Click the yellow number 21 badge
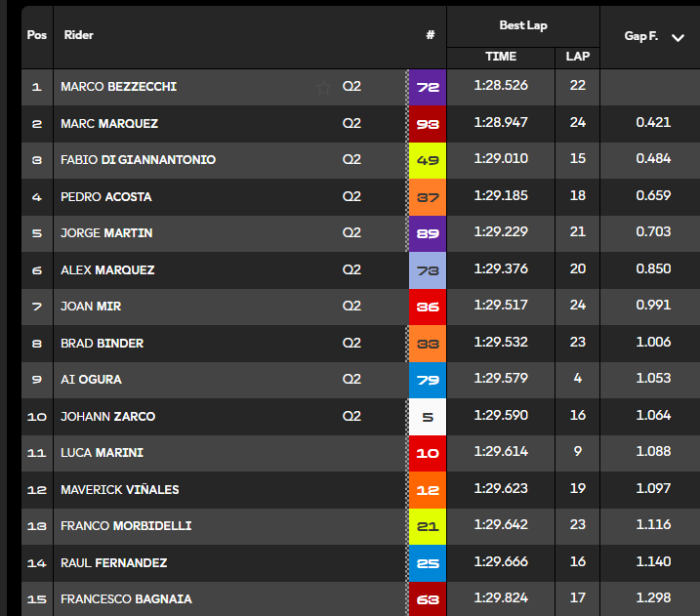700x616 pixels. click(428, 527)
